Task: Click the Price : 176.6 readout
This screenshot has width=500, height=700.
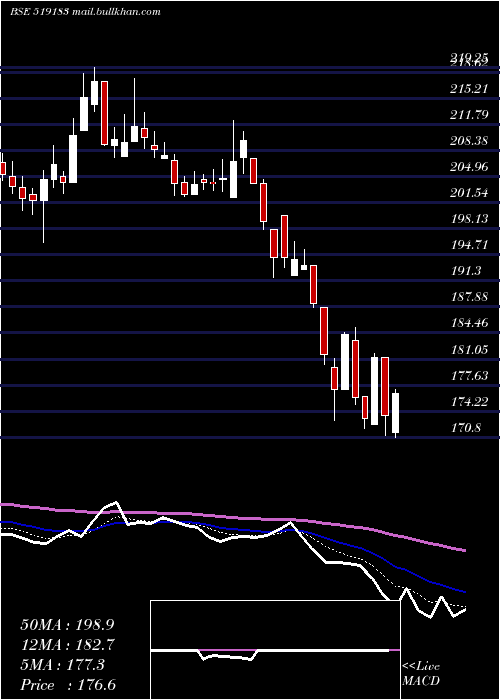Action: (x=68, y=685)
